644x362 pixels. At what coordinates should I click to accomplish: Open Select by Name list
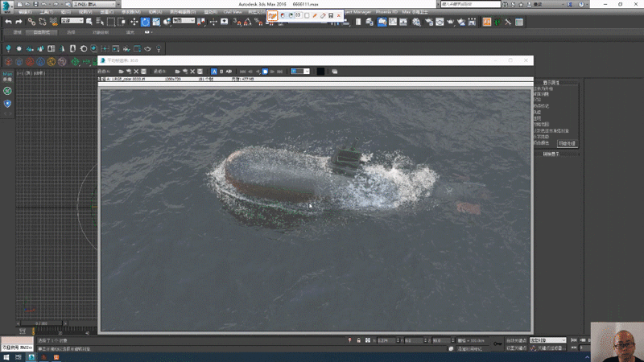[x=100, y=23]
